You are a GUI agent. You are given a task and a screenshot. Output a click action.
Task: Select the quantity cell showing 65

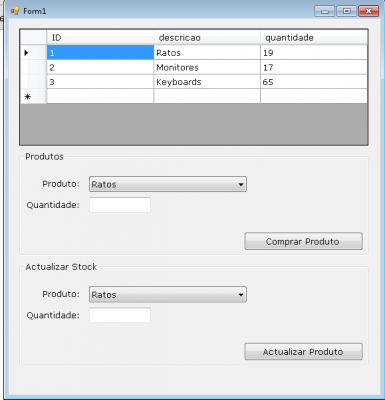[x=314, y=82]
